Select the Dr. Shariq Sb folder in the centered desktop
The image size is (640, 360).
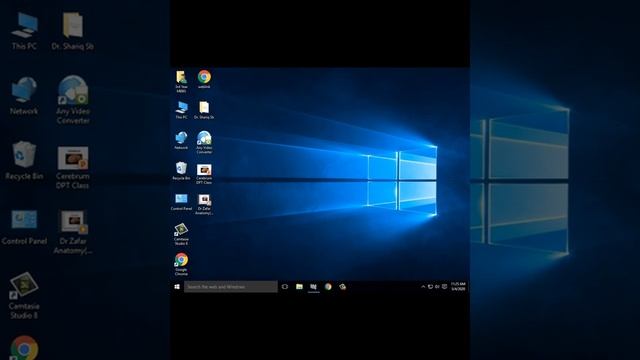tap(204, 110)
